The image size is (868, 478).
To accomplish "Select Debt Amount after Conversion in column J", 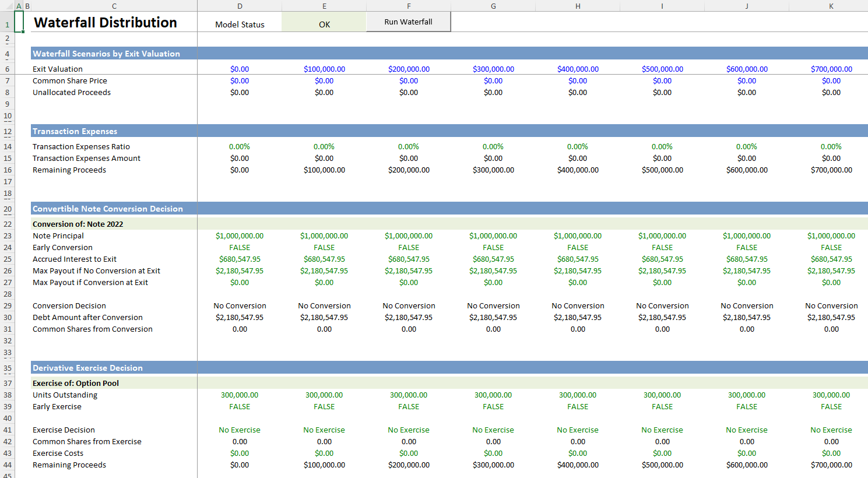I will pyautogui.click(x=747, y=317).
